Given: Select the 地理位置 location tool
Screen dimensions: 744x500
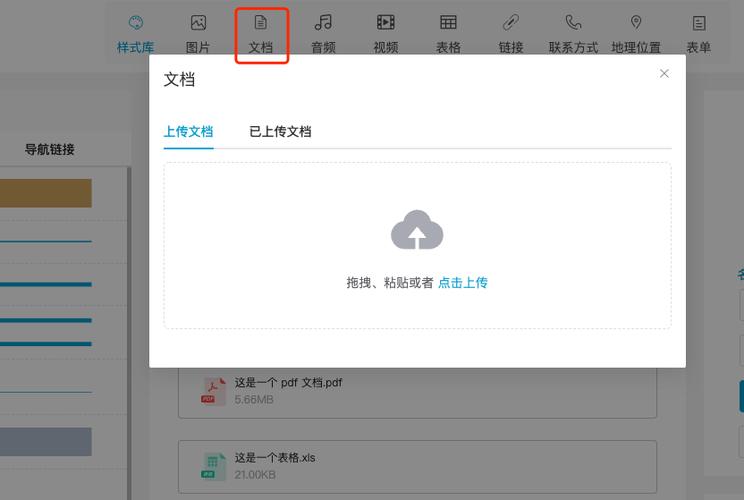Looking at the screenshot, I should [636, 34].
